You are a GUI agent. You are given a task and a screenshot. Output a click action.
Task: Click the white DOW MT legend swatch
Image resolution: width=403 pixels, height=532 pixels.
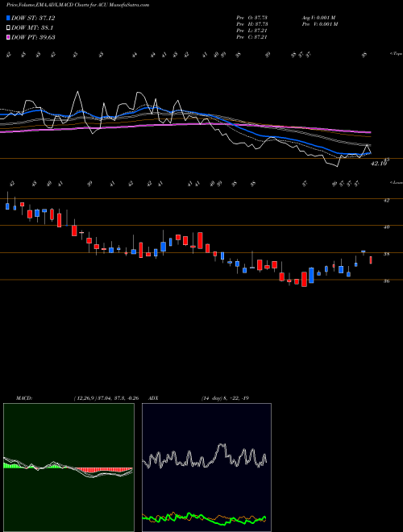8,28
